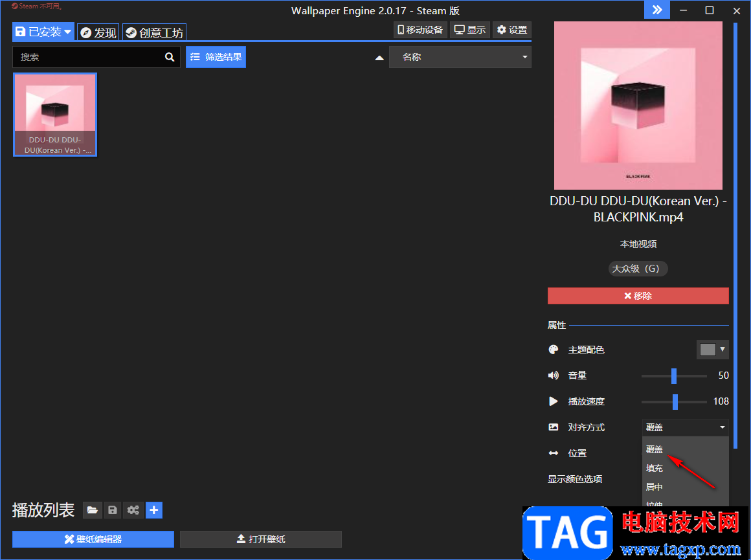
Task: Click the 筛选结果 filter button
Action: point(216,57)
